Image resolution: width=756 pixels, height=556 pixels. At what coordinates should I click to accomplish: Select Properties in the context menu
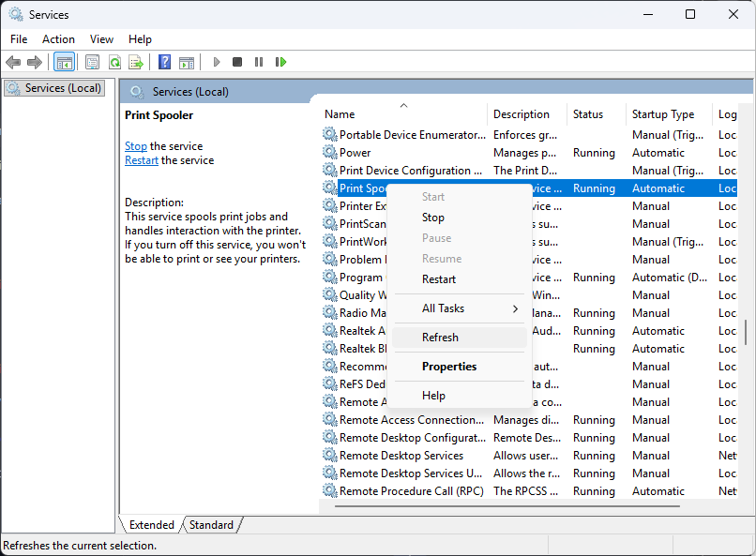point(449,367)
